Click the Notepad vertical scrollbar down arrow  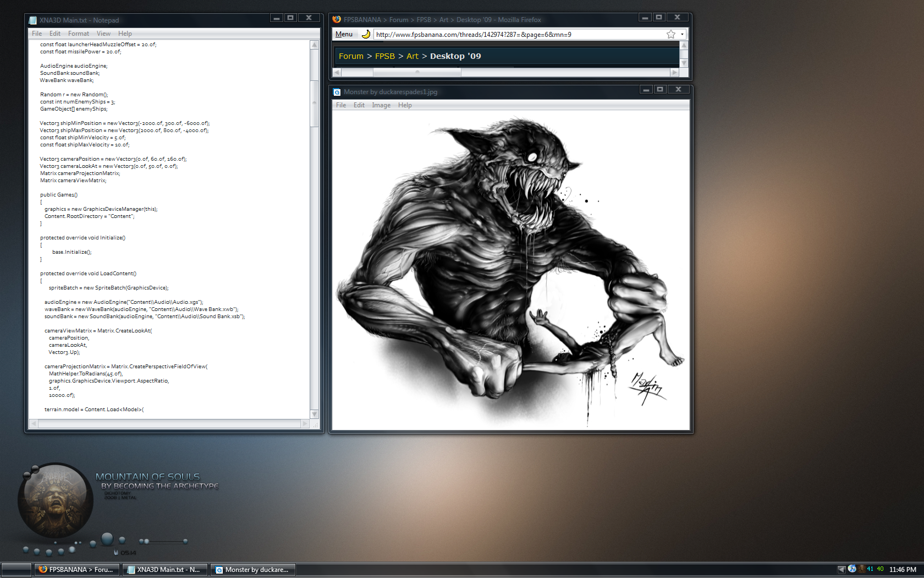click(315, 414)
